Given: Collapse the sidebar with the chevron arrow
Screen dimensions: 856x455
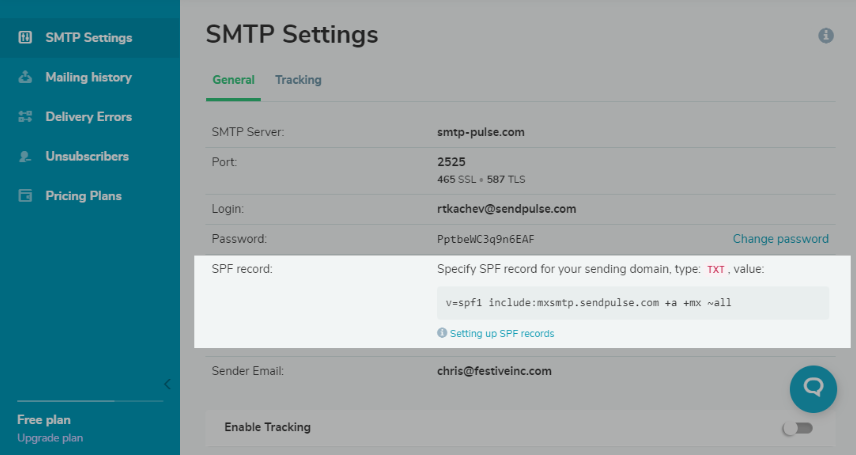Looking at the screenshot, I should [x=168, y=384].
